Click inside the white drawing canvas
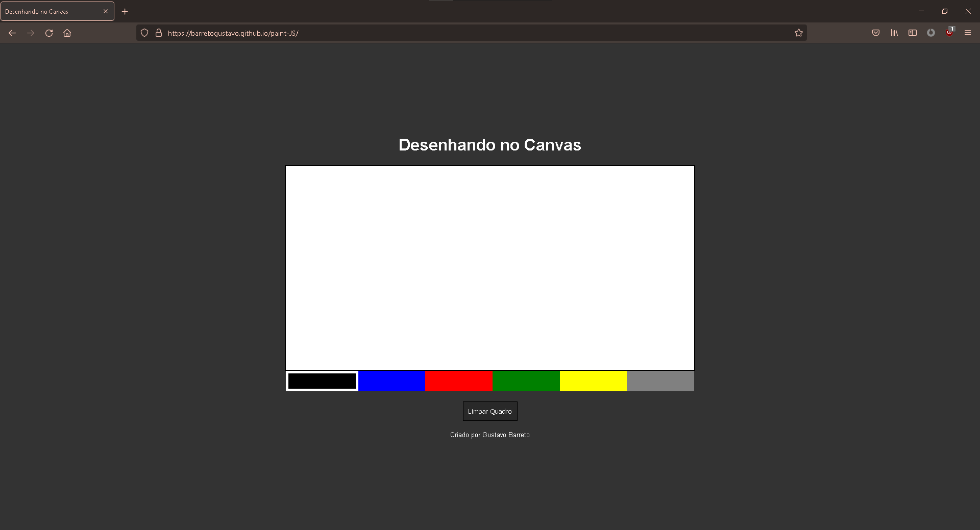980x530 pixels. click(489, 268)
